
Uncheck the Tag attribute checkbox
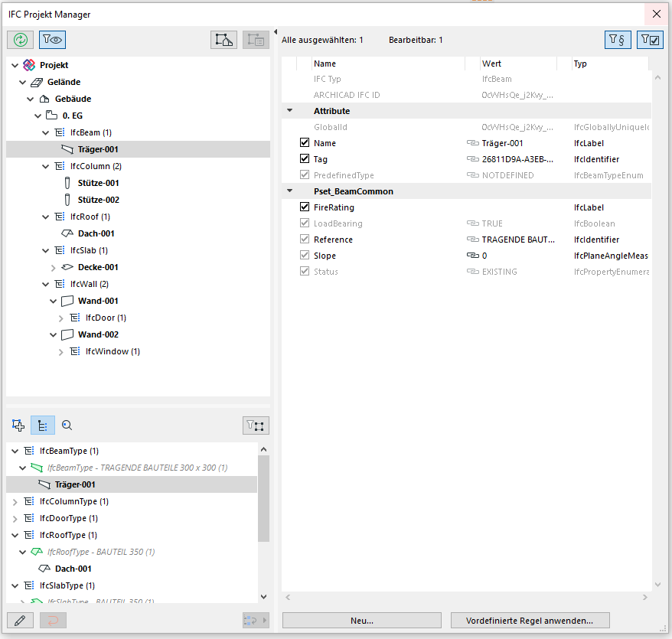pos(305,159)
